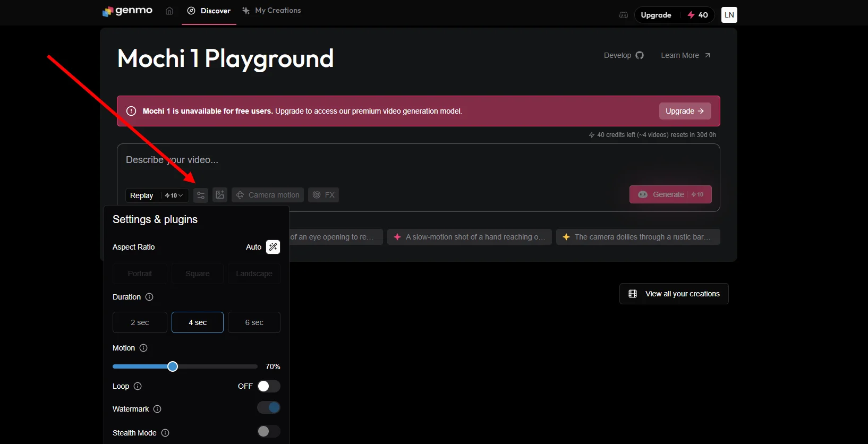Image resolution: width=868 pixels, height=444 pixels.
Task: Click the image upload icon
Action: 220,195
